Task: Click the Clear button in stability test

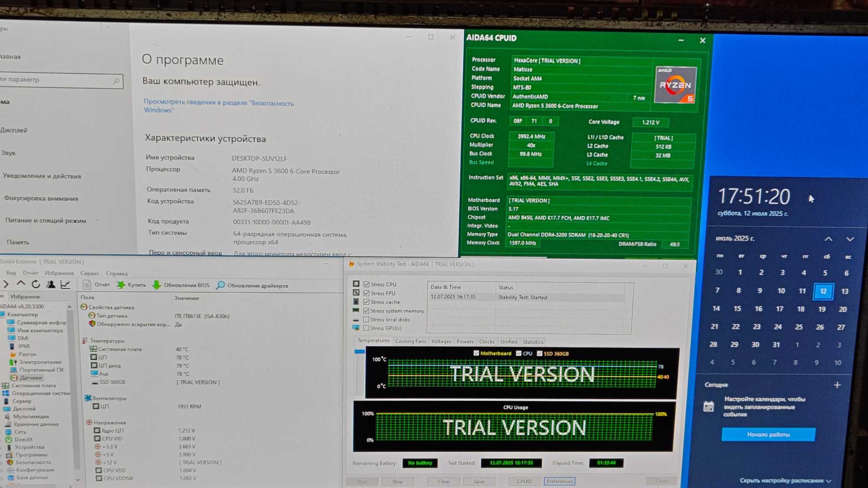Action: coord(444,481)
